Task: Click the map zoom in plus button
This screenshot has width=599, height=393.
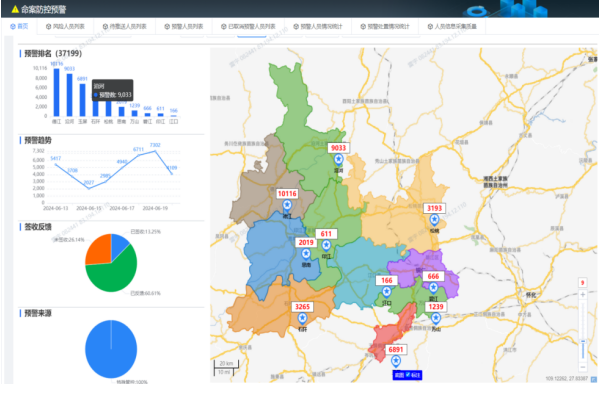Action: pos(583,295)
